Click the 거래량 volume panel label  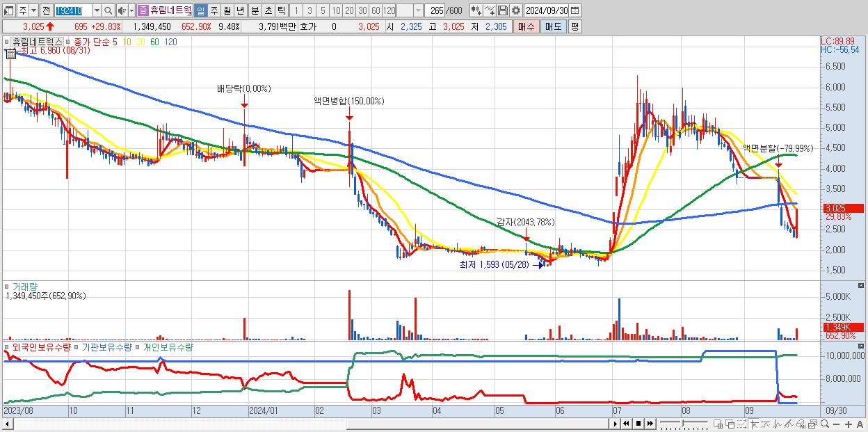coord(25,286)
